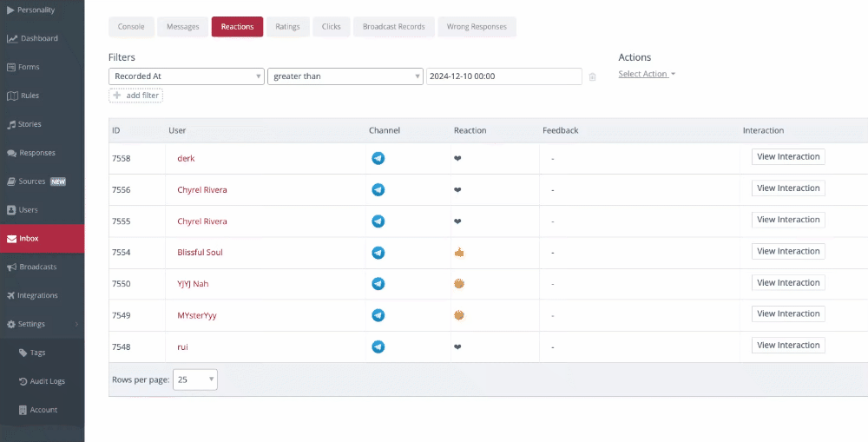Expand the Select Action menu

(x=646, y=74)
